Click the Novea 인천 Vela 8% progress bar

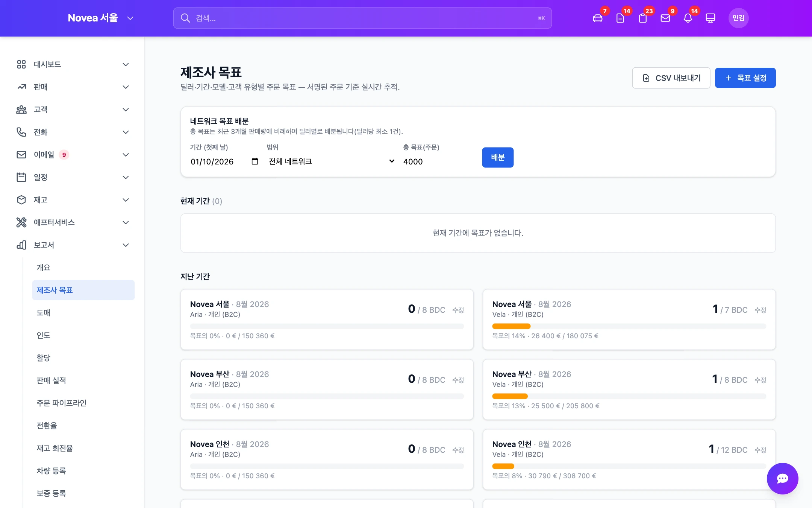(629, 466)
